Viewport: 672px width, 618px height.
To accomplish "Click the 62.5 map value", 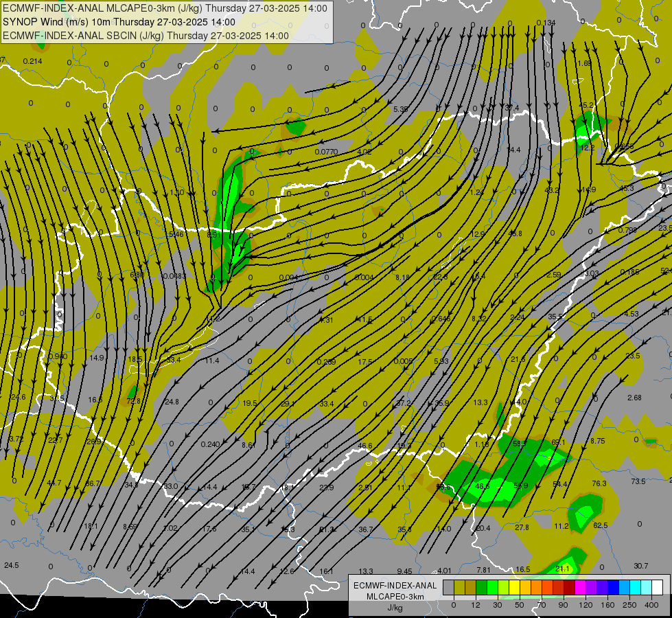I will pos(601,525).
